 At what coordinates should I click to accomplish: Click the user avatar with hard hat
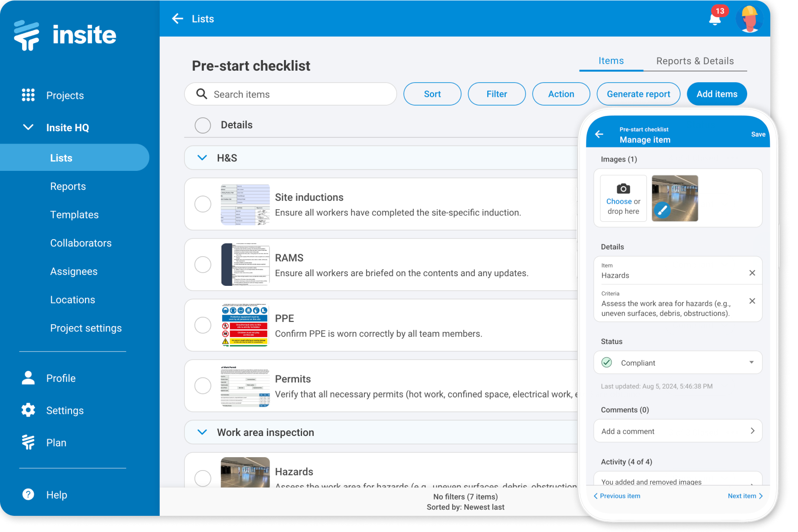pos(749,19)
